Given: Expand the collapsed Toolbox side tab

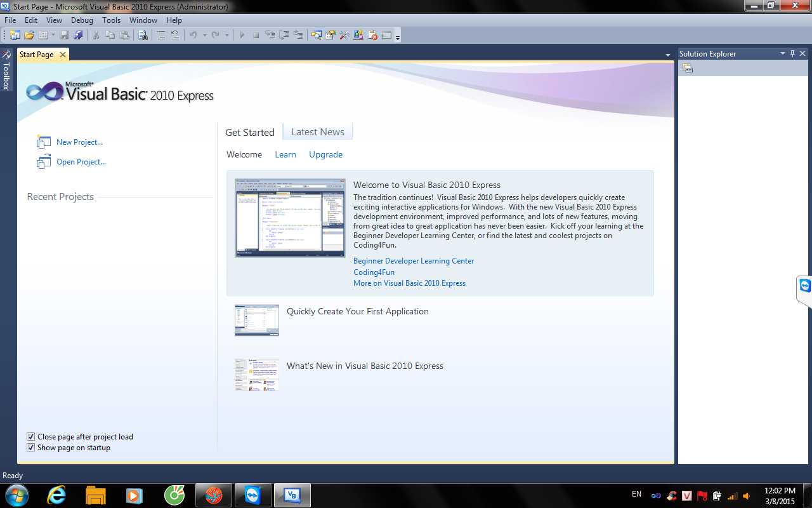Looking at the screenshot, I should (6, 70).
